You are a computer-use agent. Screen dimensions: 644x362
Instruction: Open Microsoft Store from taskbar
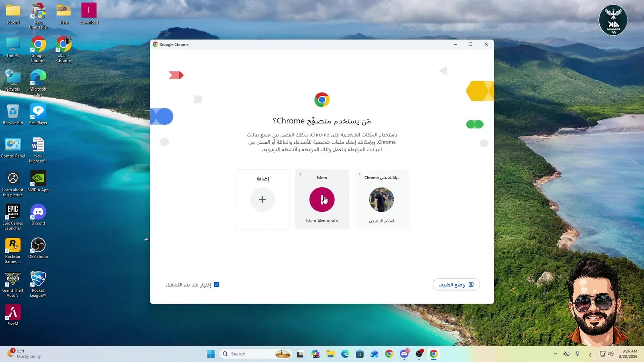[x=360, y=354]
